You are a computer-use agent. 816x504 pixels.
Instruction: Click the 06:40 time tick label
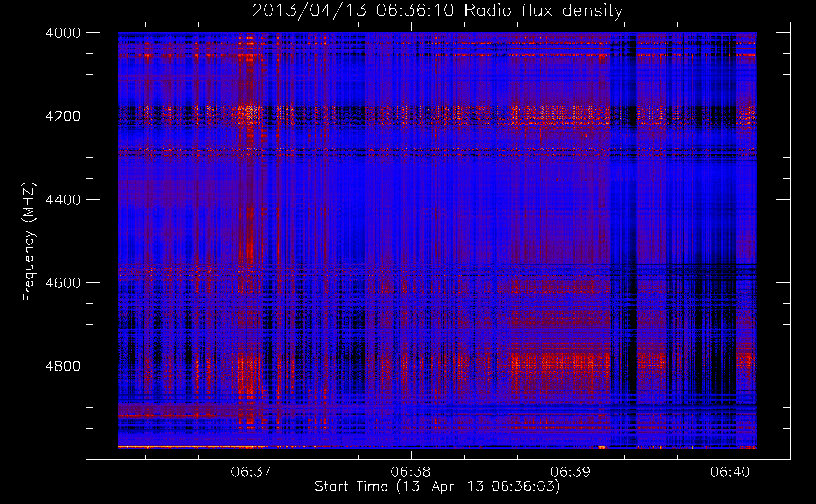[x=730, y=472]
